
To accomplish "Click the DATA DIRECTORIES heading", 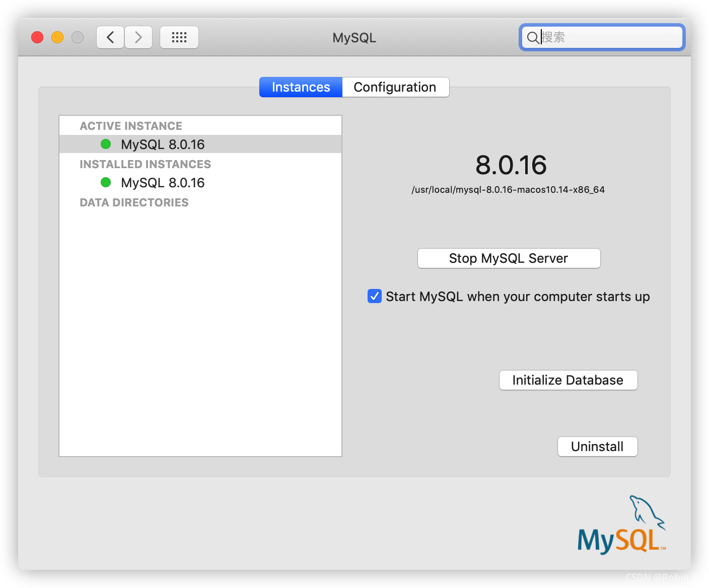I will coord(134,202).
